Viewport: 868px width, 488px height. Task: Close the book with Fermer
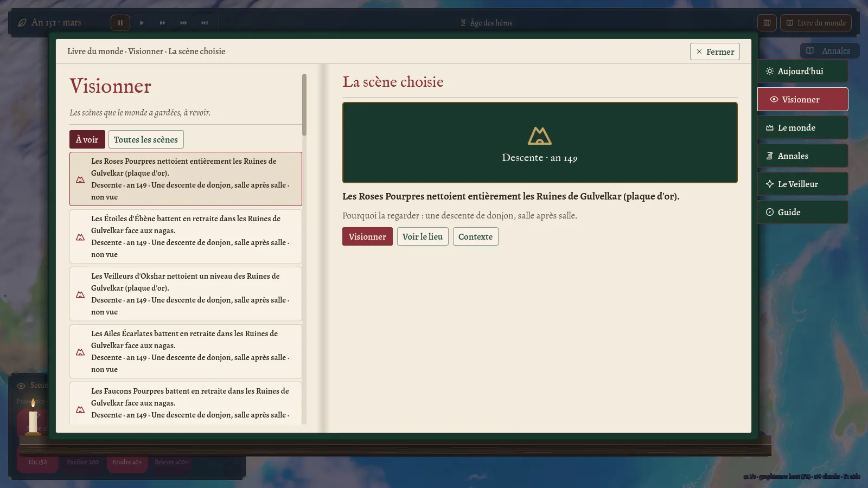[x=715, y=52]
